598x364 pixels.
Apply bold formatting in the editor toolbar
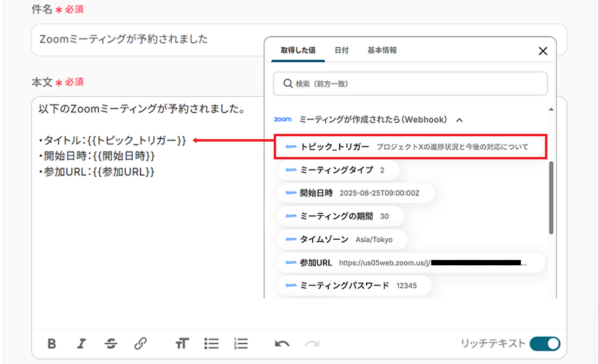52,343
